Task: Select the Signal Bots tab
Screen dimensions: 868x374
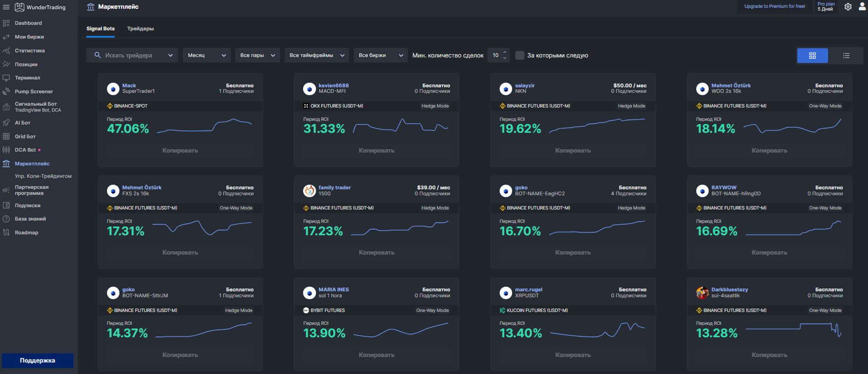Action: (x=101, y=28)
